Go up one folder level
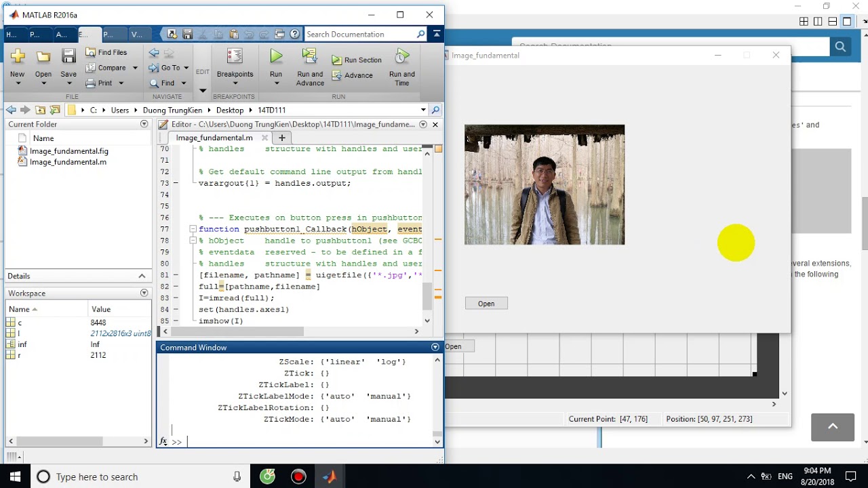 click(x=41, y=110)
